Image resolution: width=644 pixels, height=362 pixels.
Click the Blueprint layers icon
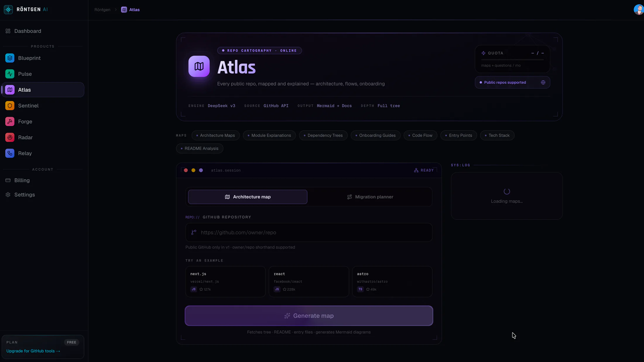tap(10, 58)
